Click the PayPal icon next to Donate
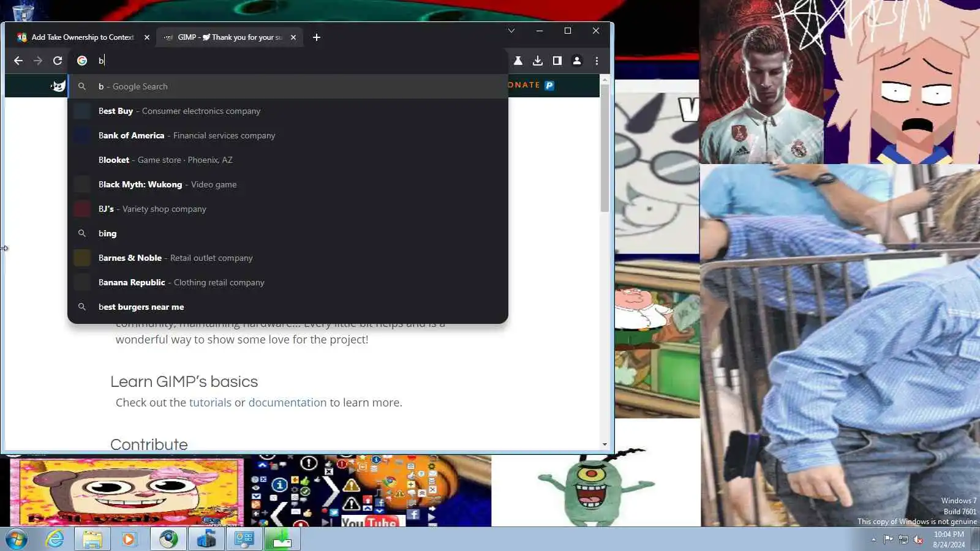980x551 pixels. 549,85
